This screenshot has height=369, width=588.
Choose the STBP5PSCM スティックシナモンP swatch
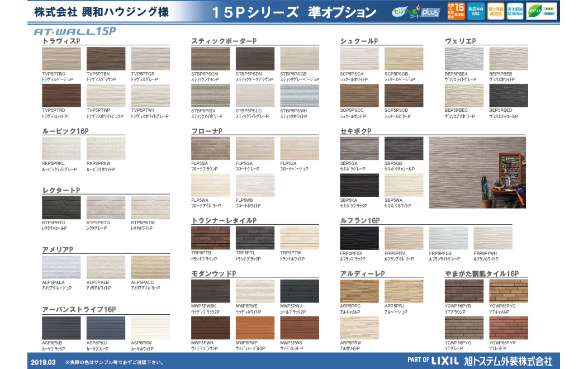[210, 59]
